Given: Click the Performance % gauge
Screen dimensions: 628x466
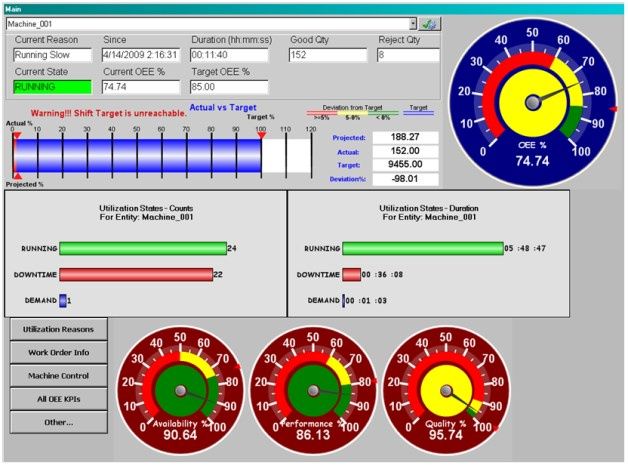Looking at the screenshot, I should click(x=313, y=390).
